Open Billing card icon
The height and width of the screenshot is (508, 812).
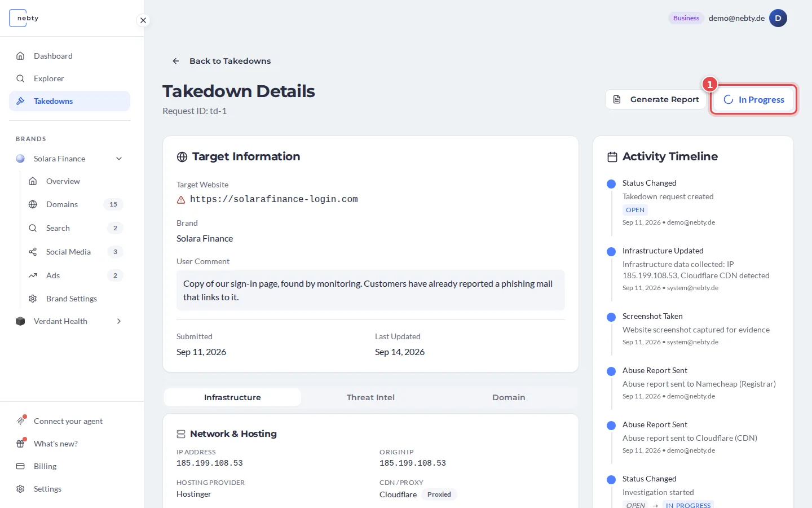coord(20,466)
